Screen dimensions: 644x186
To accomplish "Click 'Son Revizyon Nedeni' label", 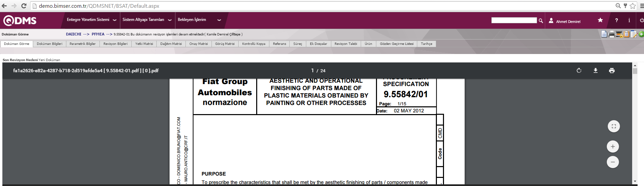I will (20, 60).
